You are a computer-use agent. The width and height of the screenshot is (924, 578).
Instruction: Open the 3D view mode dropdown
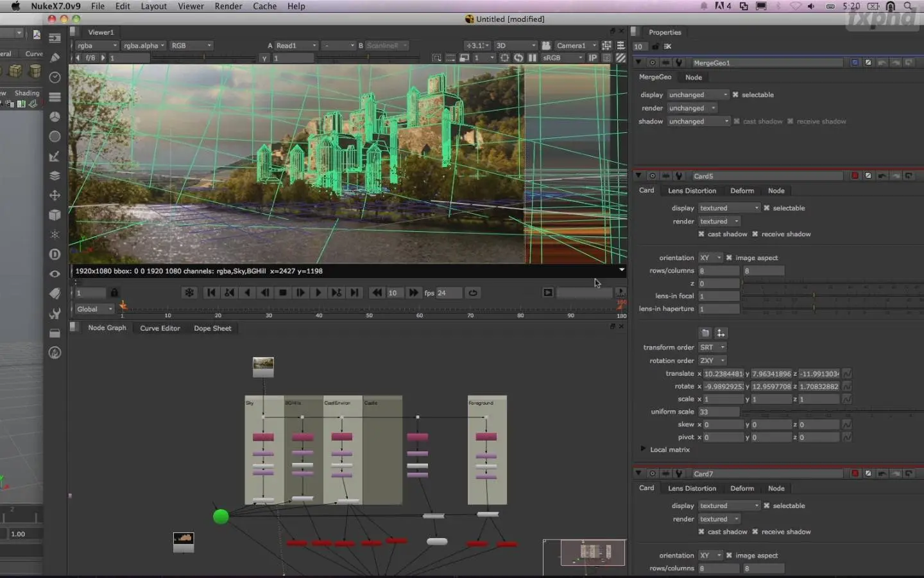516,46
